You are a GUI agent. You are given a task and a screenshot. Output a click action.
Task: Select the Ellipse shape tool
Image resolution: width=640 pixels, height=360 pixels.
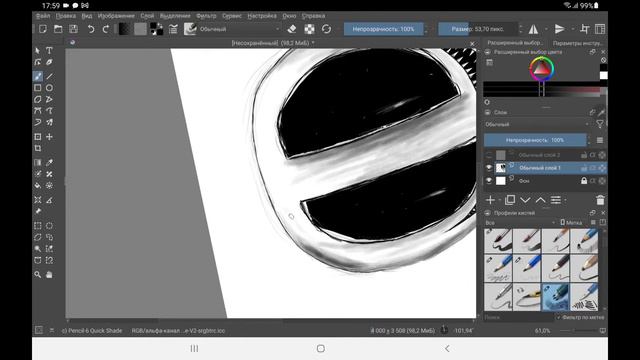tap(49, 88)
